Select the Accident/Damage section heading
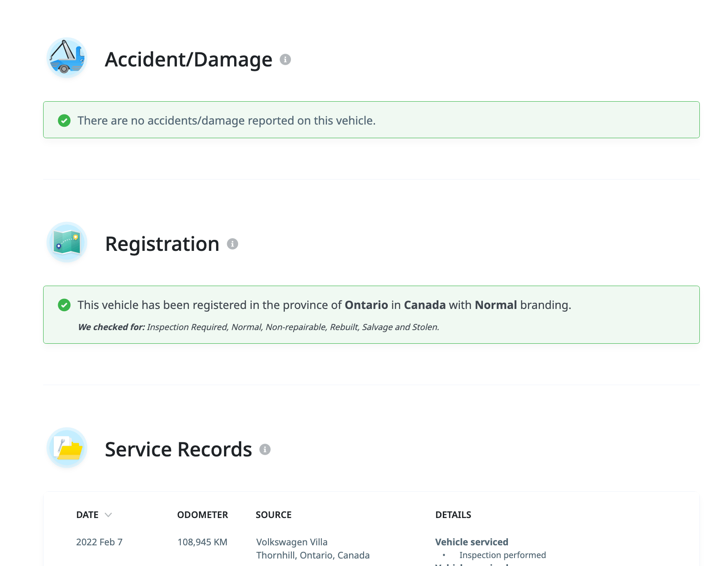Screen dimensions: 728x566 tap(188, 59)
